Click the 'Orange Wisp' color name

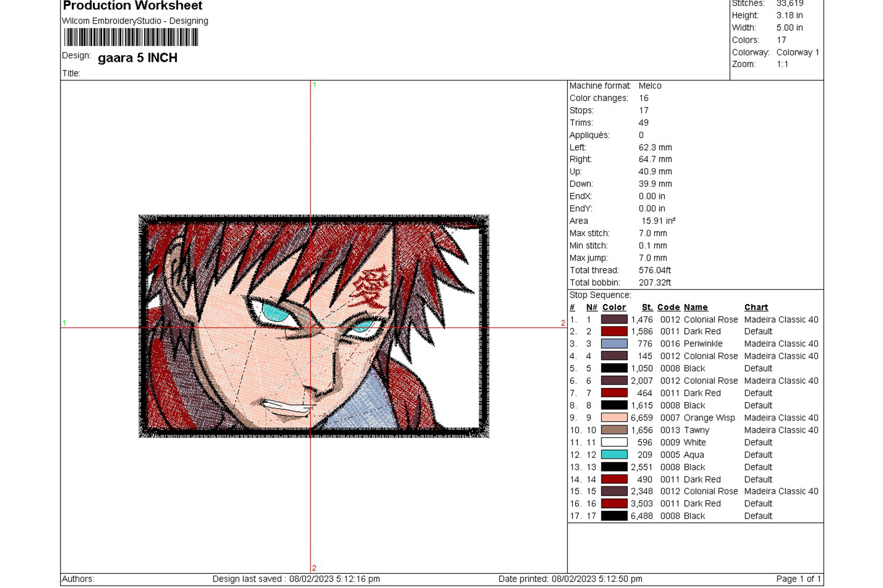[709, 418]
